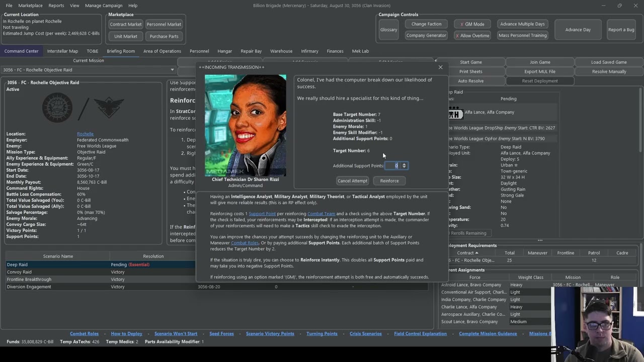Click the Auto Resolve button
Image resolution: width=644 pixels, height=362 pixels.
pos(471,81)
